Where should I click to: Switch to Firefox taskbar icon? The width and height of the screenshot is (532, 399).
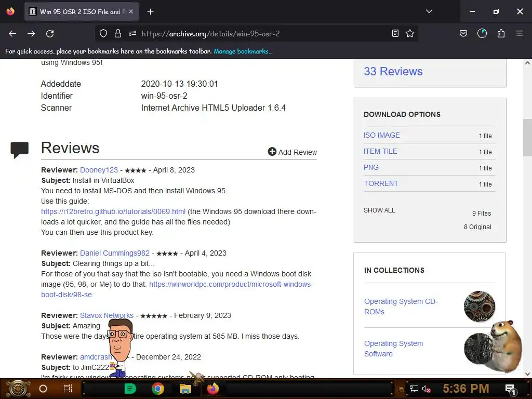point(212,389)
